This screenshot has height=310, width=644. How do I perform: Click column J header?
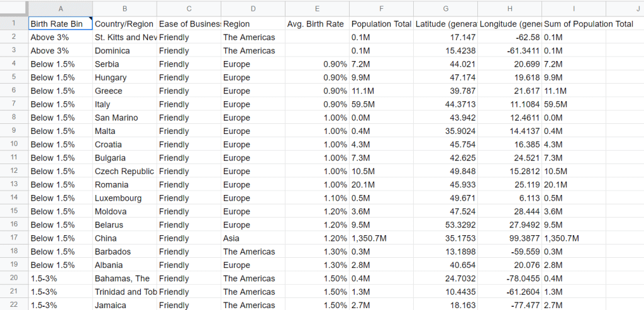(x=625, y=9)
